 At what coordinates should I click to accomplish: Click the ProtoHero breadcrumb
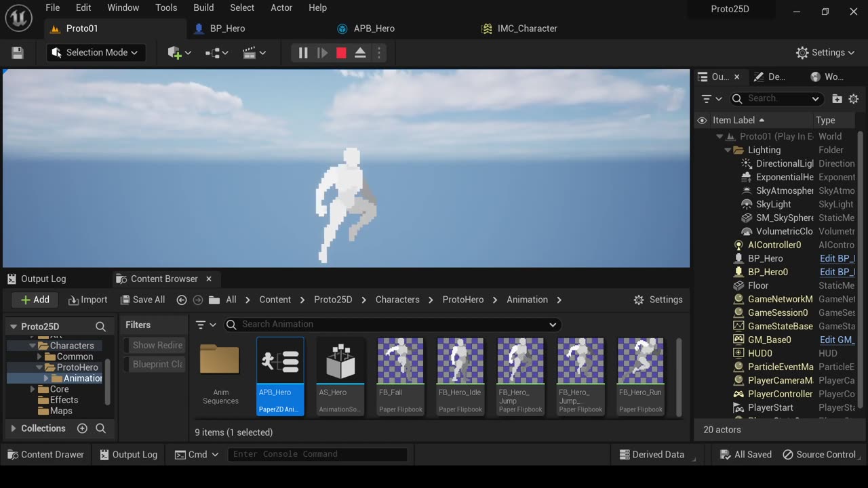463,300
